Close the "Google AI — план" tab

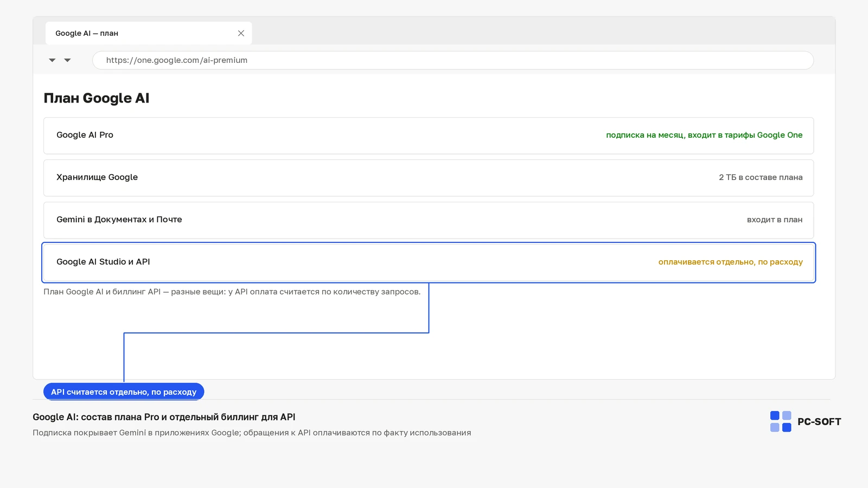click(241, 33)
